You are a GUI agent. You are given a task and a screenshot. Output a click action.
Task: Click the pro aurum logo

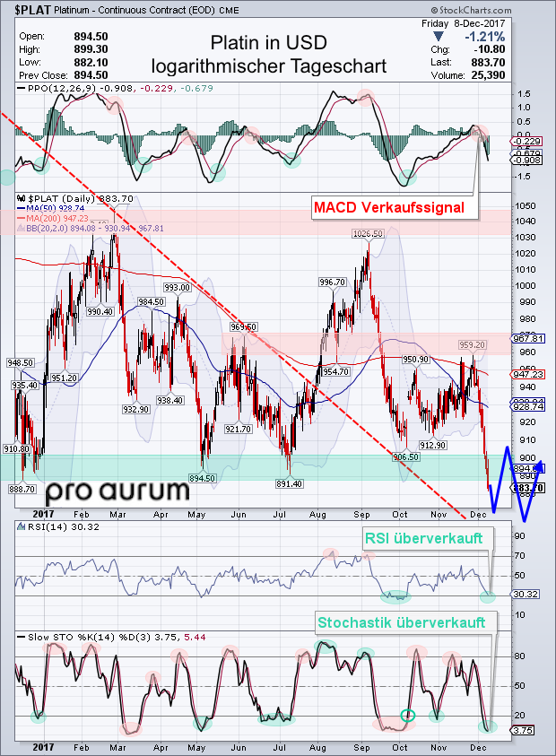pyautogui.click(x=105, y=491)
